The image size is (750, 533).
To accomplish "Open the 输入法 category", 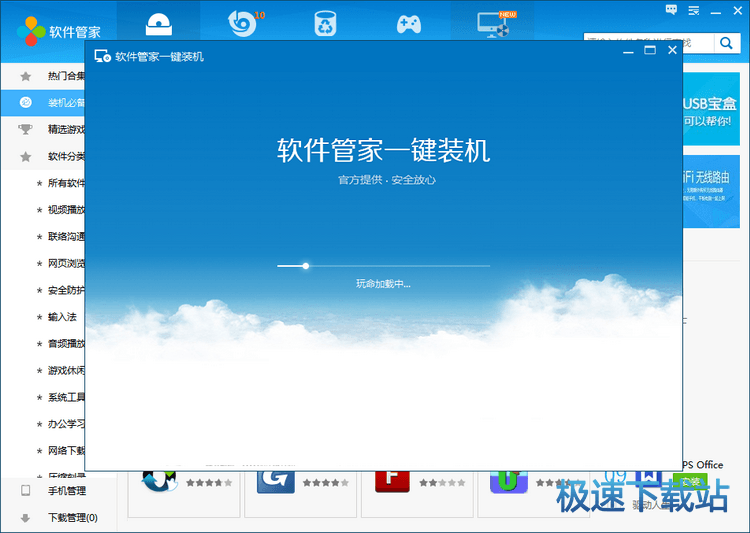I will (x=62, y=317).
